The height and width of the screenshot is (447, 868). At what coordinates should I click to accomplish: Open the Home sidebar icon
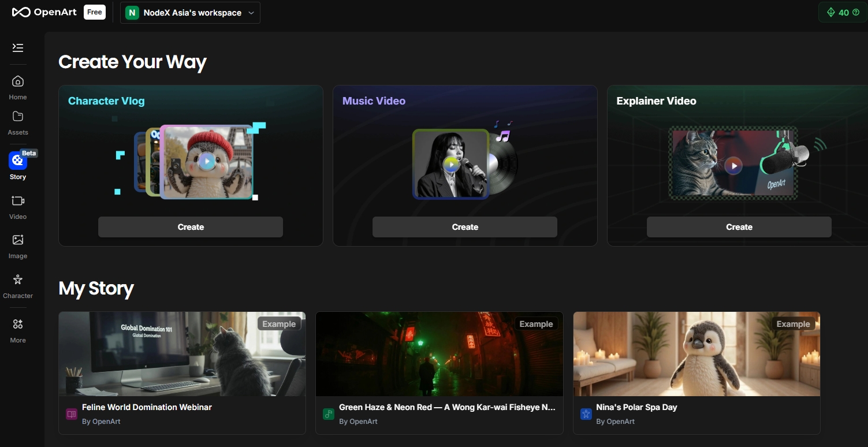tap(18, 81)
